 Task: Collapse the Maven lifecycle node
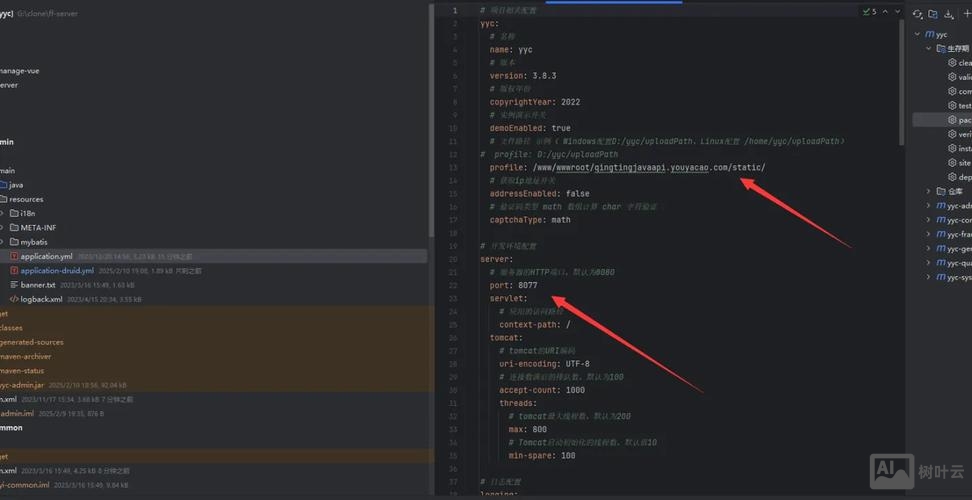pyautogui.click(x=929, y=48)
